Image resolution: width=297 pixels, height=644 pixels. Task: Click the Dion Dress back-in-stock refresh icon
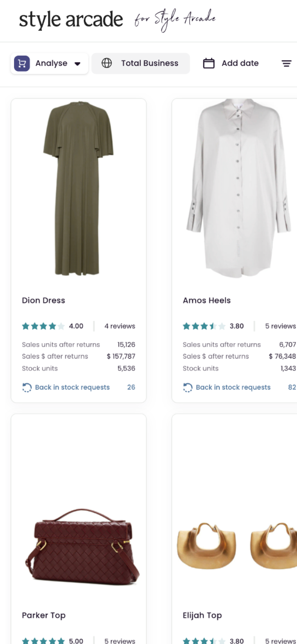tap(27, 387)
